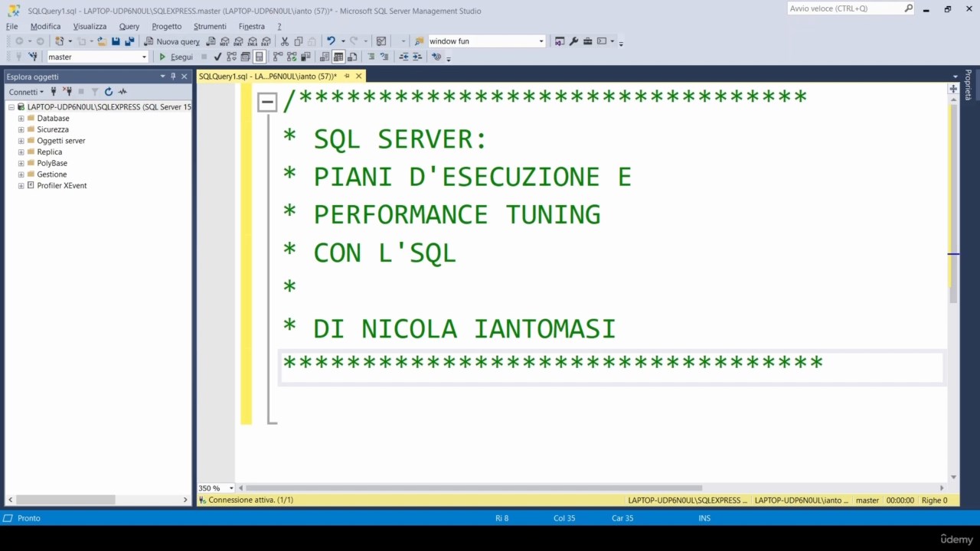The width and height of the screenshot is (980, 551).
Task: Open the Visualizza menu
Action: [x=90, y=26]
